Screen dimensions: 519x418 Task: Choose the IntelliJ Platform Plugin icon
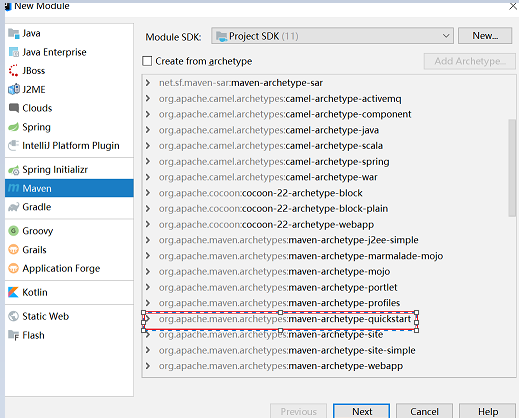(14, 146)
